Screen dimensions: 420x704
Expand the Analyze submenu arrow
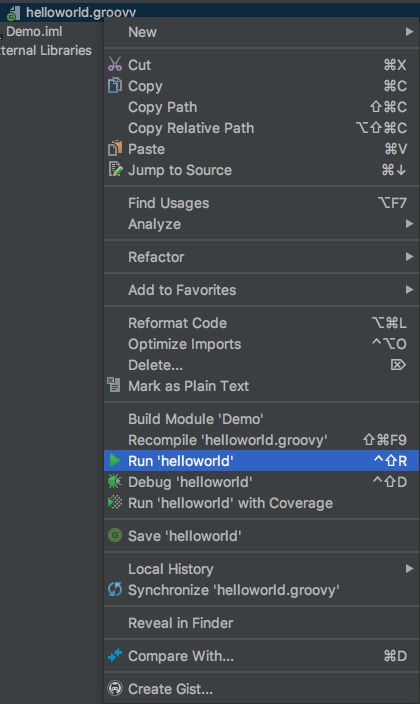(409, 223)
